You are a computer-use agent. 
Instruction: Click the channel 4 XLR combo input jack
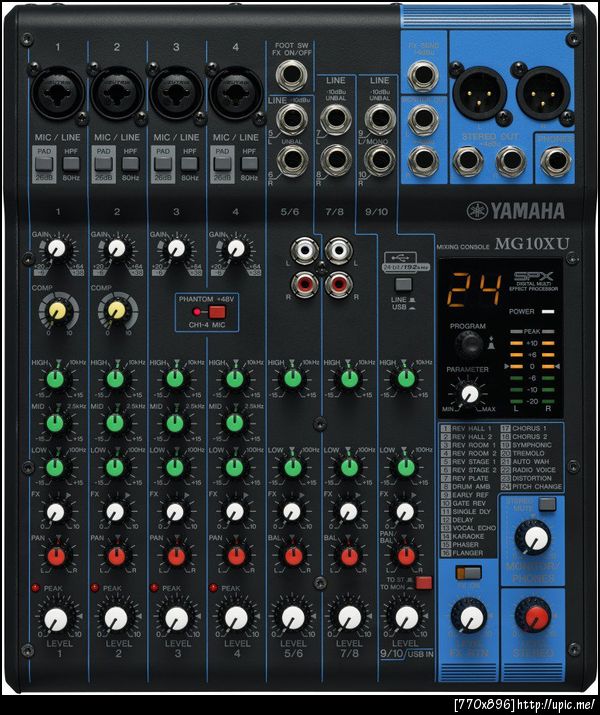point(236,93)
